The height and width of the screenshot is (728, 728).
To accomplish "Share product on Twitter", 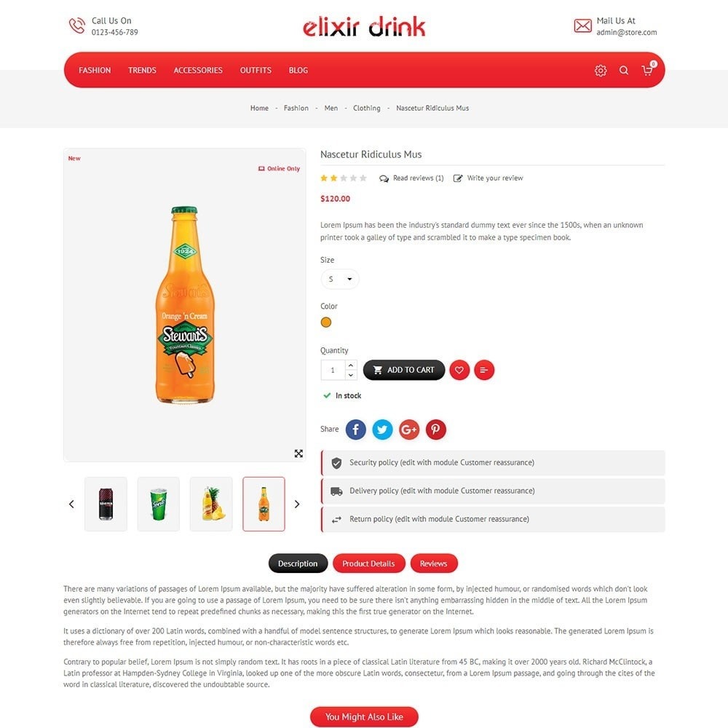I will 382,430.
